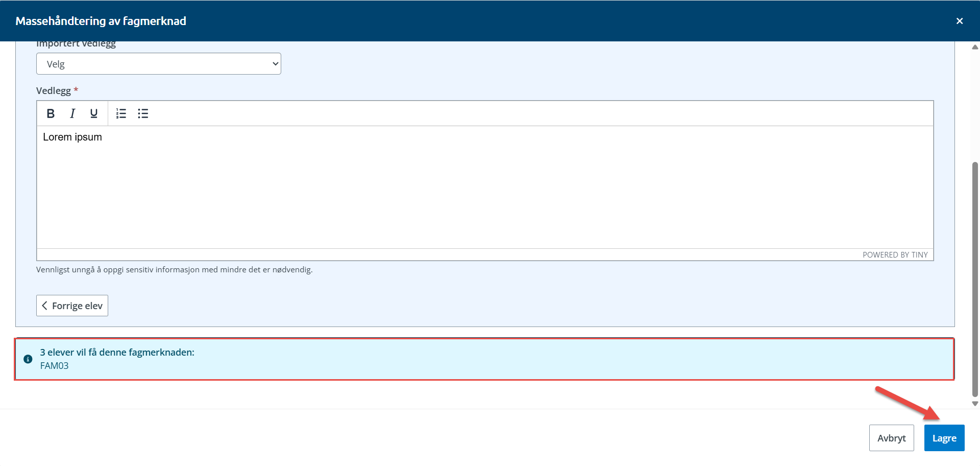
Task: Go back with the Forrige elev button
Action: coord(72,306)
